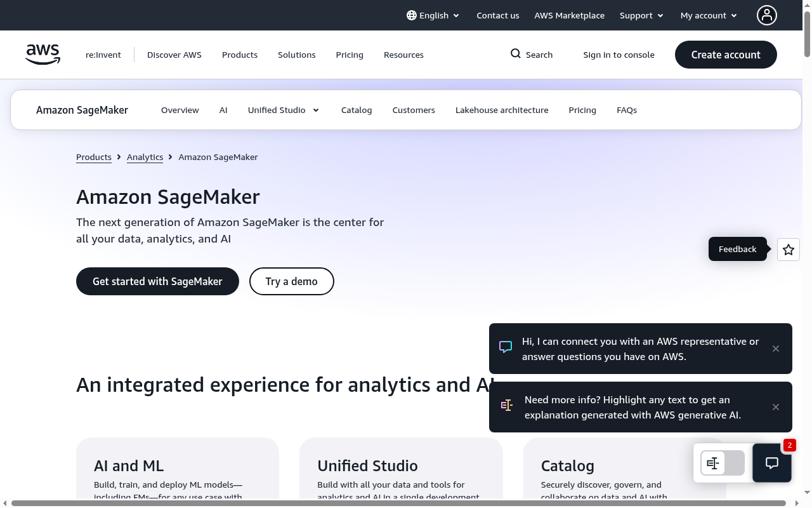Go to the Customers tab
Viewport: 812px width, 508px height.
pyautogui.click(x=414, y=110)
